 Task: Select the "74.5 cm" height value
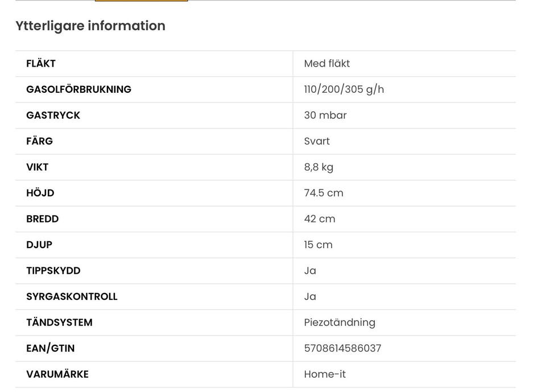coord(324,193)
